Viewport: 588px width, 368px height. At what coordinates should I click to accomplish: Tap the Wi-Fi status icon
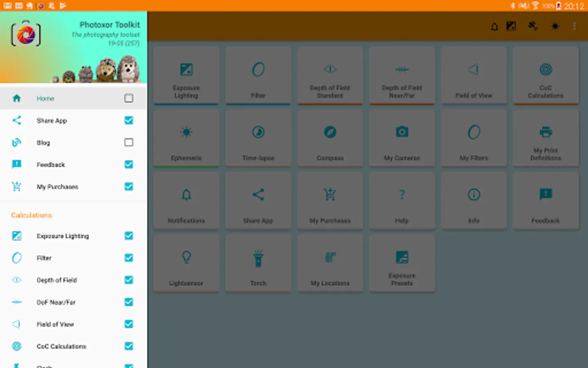[x=535, y=6]
